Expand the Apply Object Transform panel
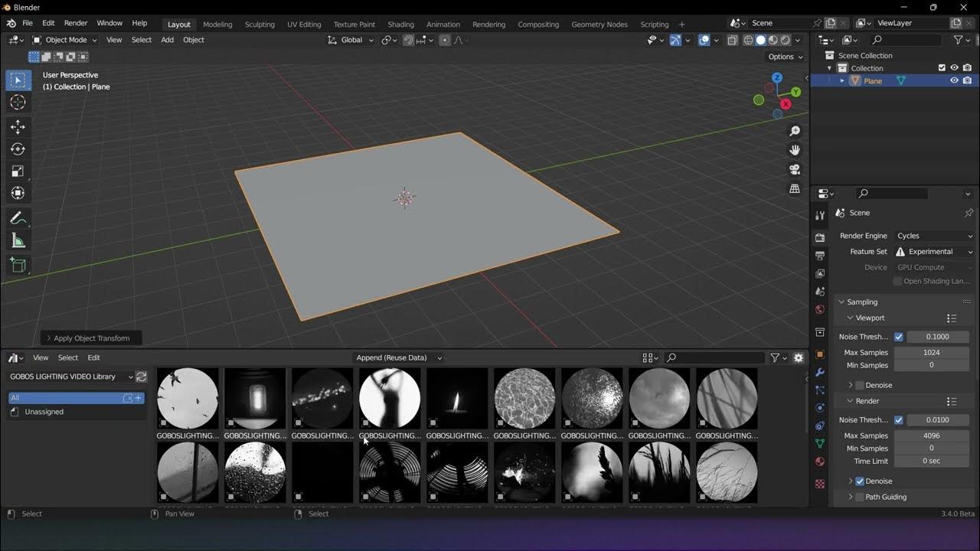980x551 pixels. point(91,338)
